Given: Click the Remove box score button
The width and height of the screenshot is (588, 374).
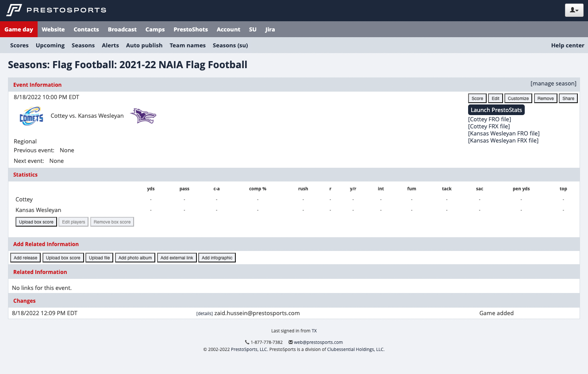Looking at the screenshot, I should pyautogui.click(x=112, y=222).
